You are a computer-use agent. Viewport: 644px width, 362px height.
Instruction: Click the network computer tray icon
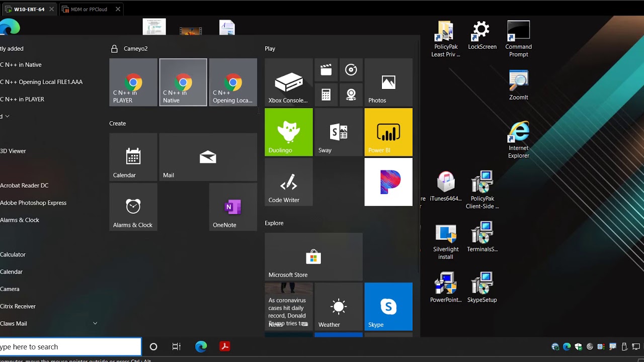pyautogui.click(x=636, y=346)
